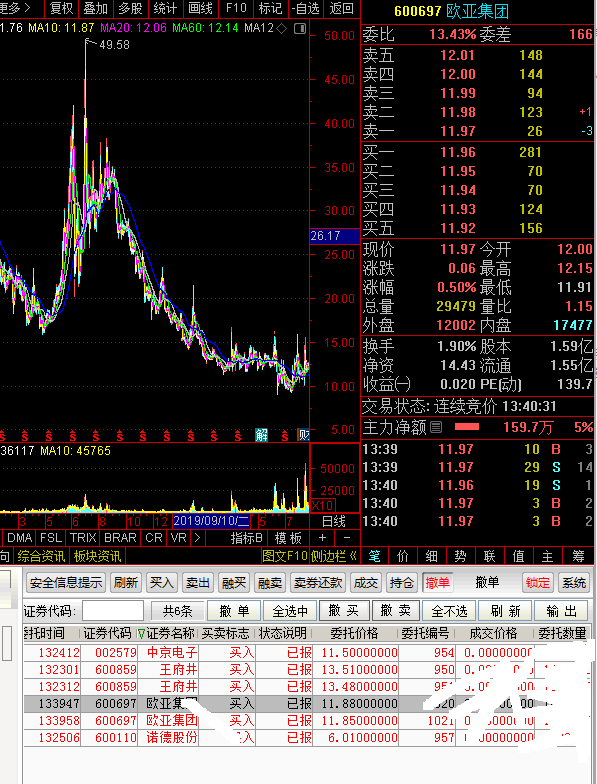
Task: Select the 联 linked tab
Action: point(490,556)
